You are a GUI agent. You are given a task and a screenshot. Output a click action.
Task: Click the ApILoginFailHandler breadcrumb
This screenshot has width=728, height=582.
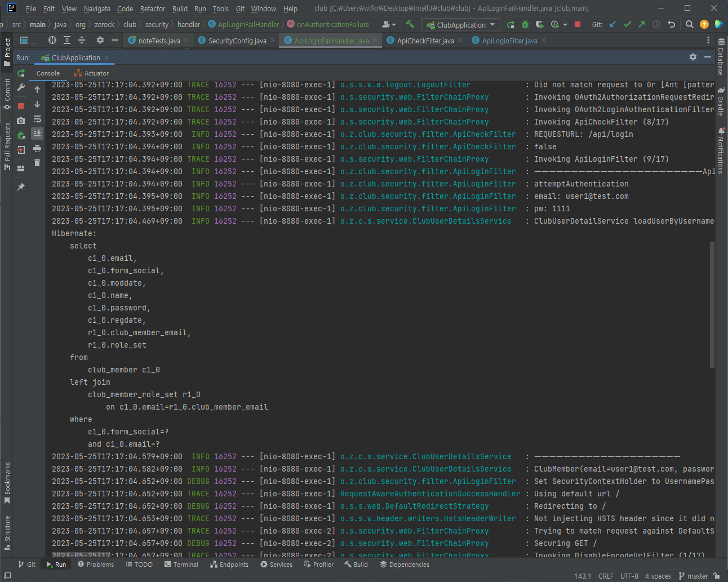coord(243,24)
